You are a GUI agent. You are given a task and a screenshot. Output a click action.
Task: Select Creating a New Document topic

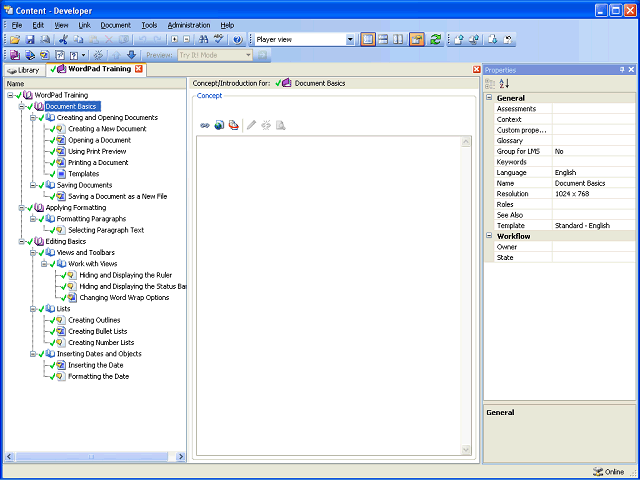tap(107, 129)
